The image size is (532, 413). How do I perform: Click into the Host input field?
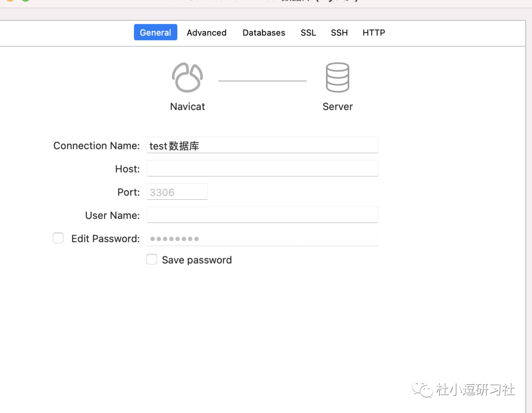(262, 169)
